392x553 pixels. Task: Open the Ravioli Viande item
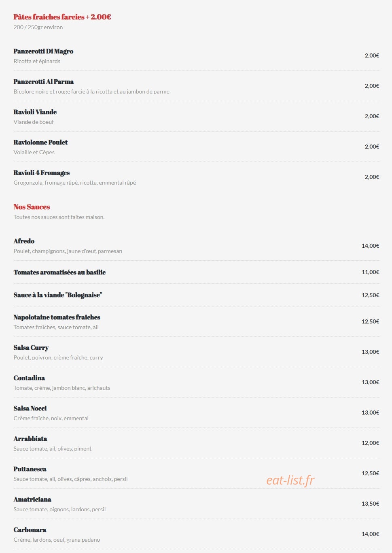35,112
